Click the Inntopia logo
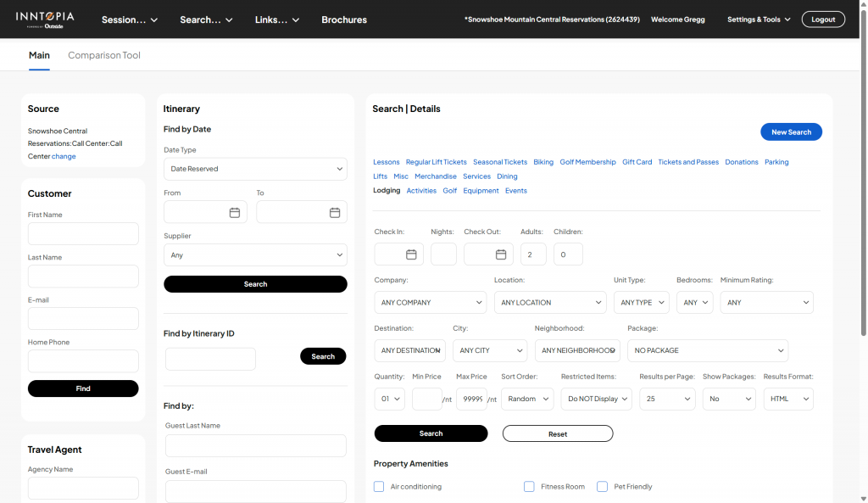The image size is (868, 503). (x=45, y=20)
